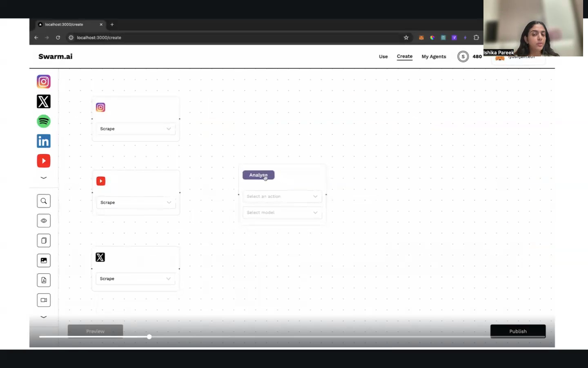Select X (Twitter) icon in the left sidebar

click(44, 101)
